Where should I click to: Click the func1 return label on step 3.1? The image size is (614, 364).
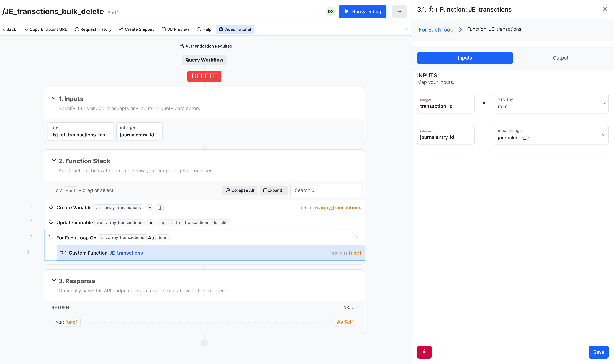355,253
